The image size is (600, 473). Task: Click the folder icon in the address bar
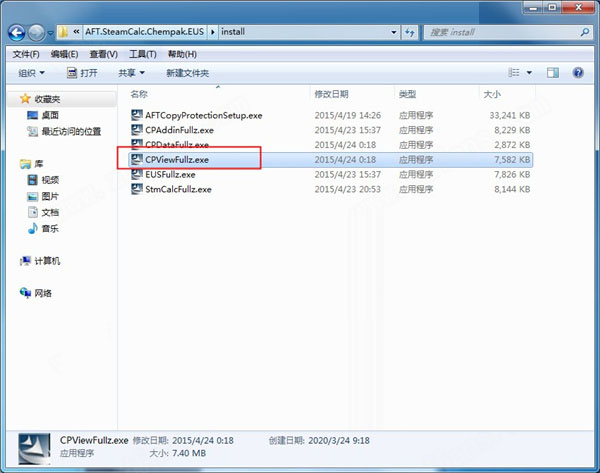[x=63, y=32]
